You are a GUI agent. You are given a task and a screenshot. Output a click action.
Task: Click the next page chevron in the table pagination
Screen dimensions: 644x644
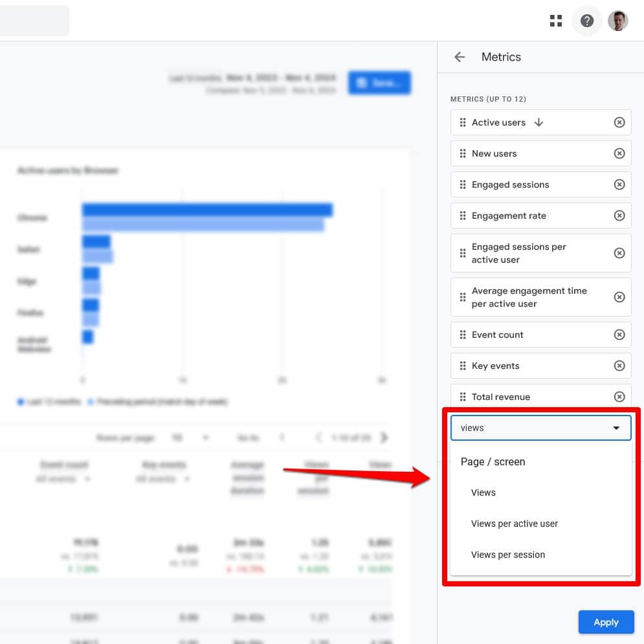pyautogui.click(x=384, y=438)
